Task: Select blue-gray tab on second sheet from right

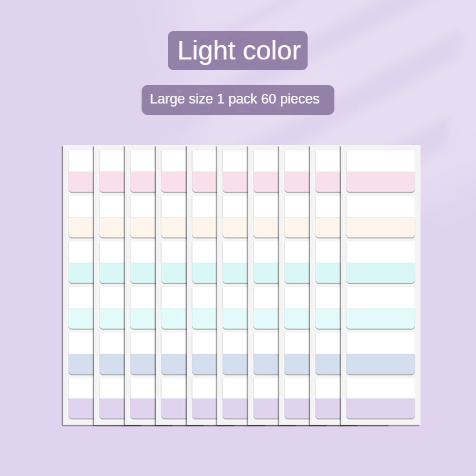Action: (x=327, y=364)
